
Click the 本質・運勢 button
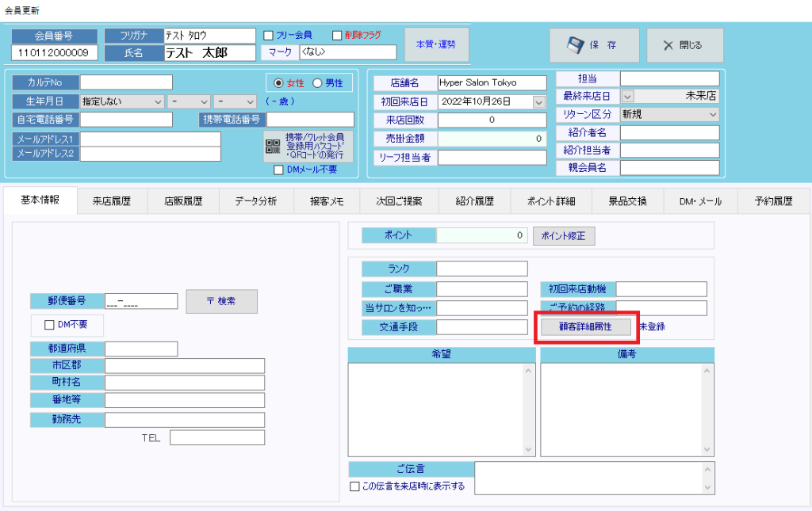click(436, 44)
